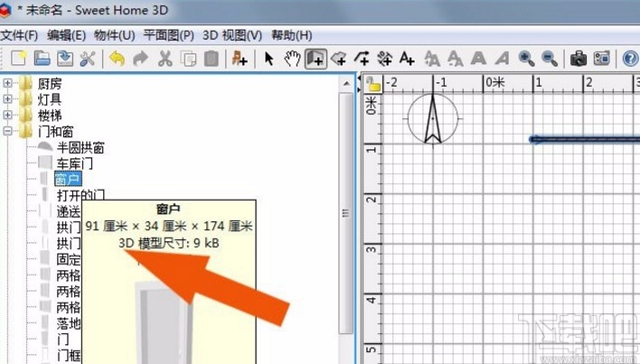Click the New home toolbar icon

tap(19, 59)
